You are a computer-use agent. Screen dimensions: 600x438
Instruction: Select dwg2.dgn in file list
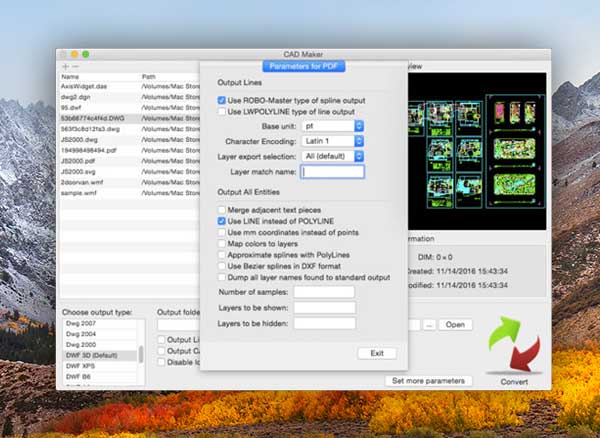[x=130, y=97]
